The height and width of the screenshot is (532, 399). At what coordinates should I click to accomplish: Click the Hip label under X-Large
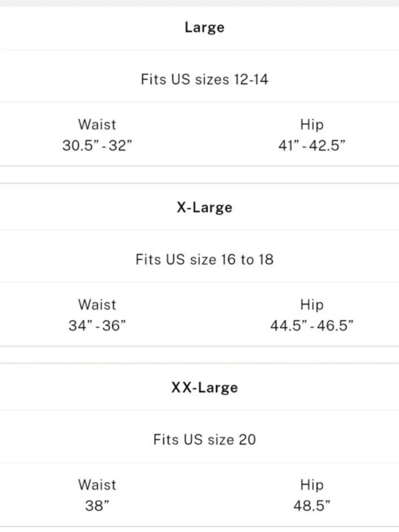click(x=312, y=305)
